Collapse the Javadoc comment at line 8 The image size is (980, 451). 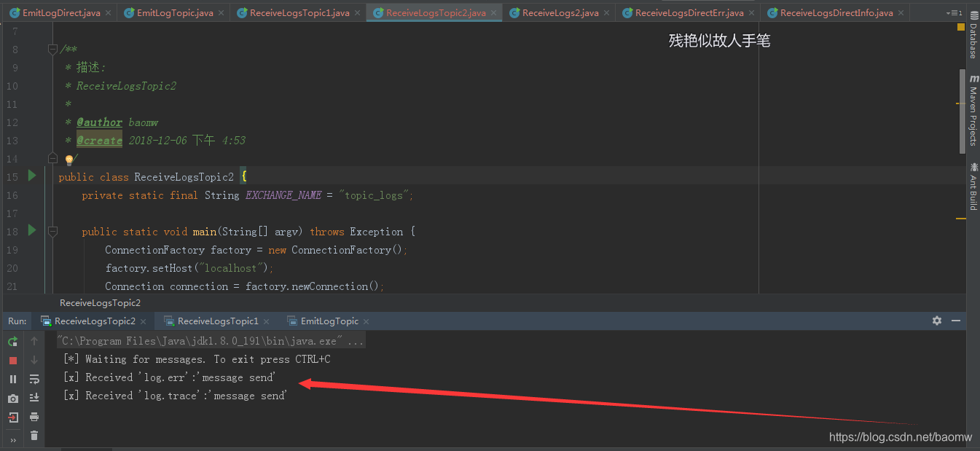[x=52, y=49]
